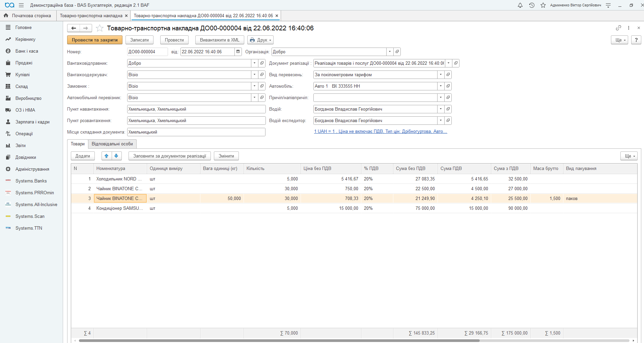Add document to favorites with star icon
Viewport: 644px width, 343px height.
tap(100, 28)
